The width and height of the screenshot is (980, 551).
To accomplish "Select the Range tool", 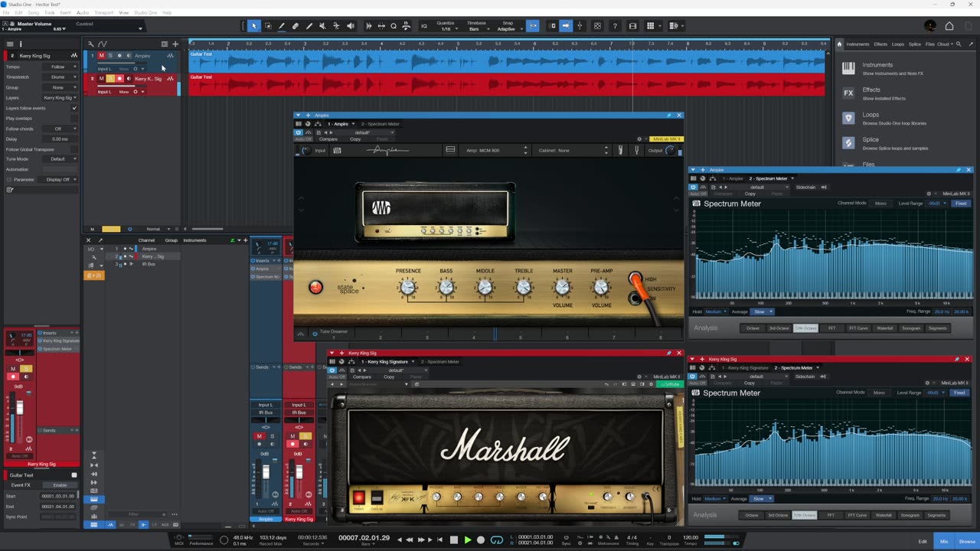I will pyautogui.click(x=268, y=26).
